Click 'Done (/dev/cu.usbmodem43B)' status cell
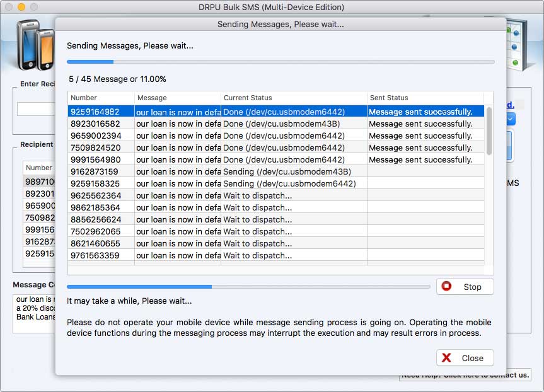544x392 pixels. coord(294,124)
